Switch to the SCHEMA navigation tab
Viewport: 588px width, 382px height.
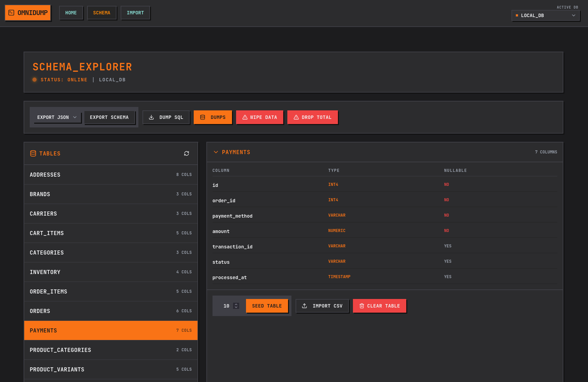[102, 13]
